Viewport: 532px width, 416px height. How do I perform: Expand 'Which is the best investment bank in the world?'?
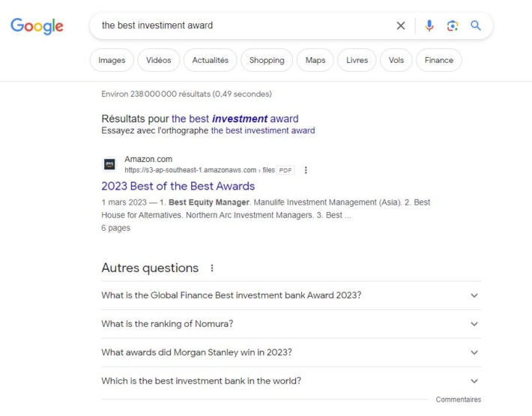click(x=291, y=381)
